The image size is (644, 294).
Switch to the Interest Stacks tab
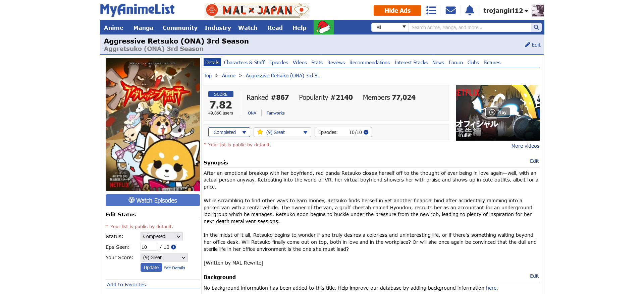coord(411,63)
